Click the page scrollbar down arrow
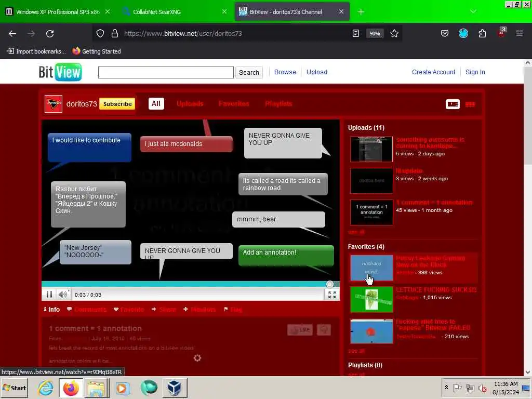Screen dimensions: 532x399 tap(528, 372)
